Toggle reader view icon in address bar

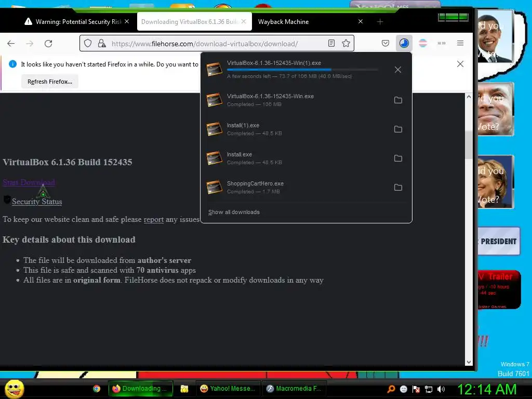pyautogui.click(x=331, y=43)
